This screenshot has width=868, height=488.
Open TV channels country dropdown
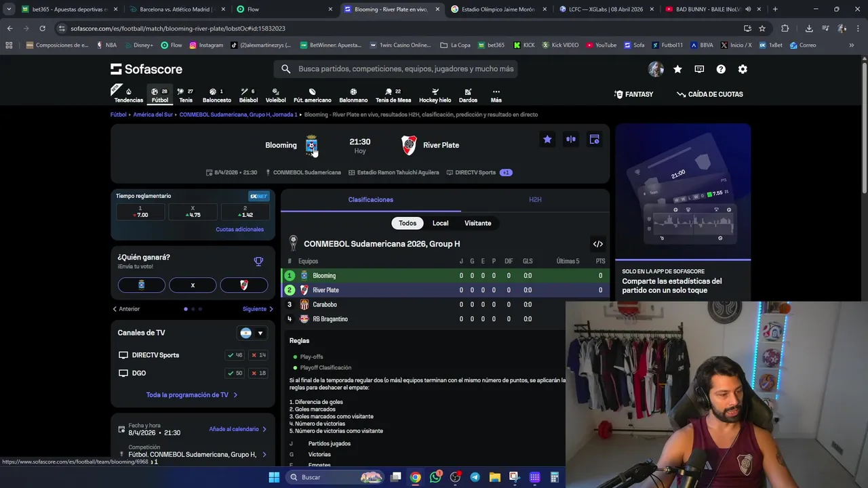coord(252,333)
